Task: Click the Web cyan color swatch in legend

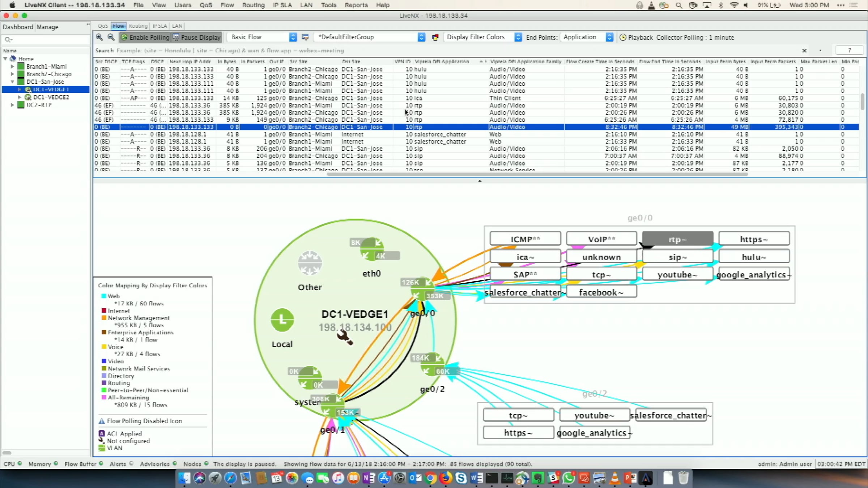Action: [104, 296]
